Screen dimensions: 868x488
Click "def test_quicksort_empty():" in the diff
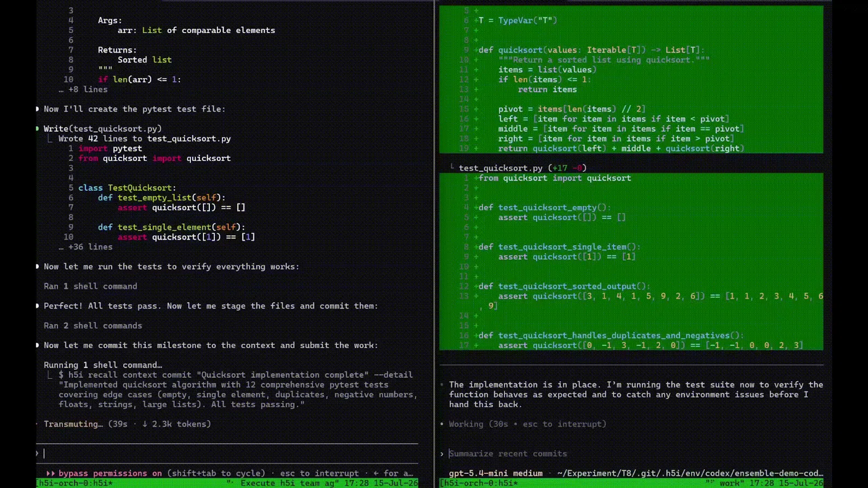545,208
